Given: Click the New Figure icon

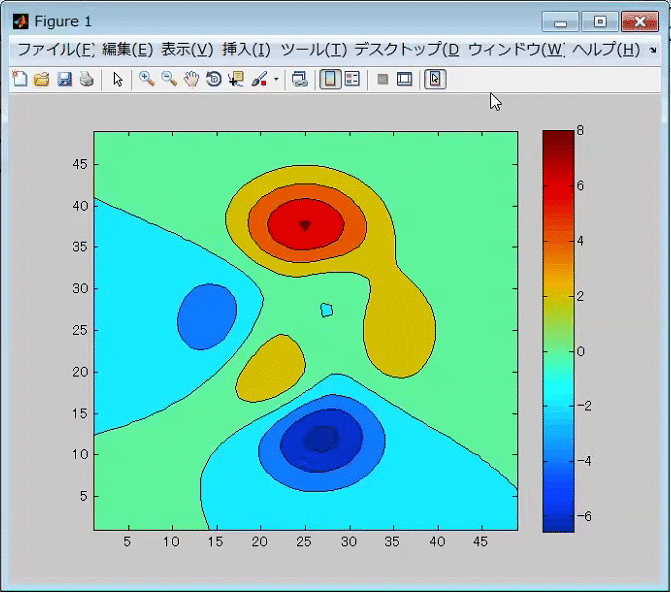Looking at the screenshot, I should click(x=19, y=80).
